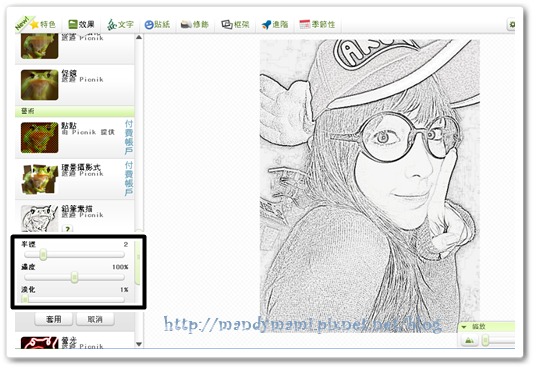This screenshot has width=536, height=370.
Task: Switch to the 修飾 (Touch-up) tab
Action: [195, 24]
